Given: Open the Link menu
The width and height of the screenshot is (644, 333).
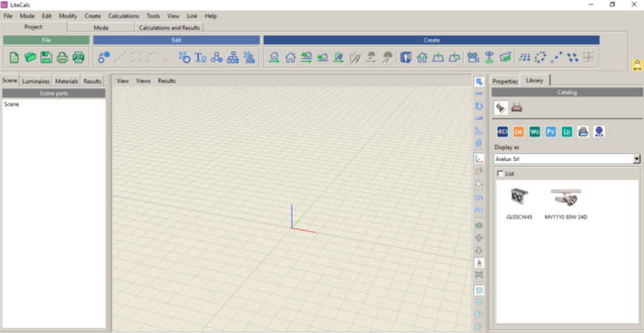Looking at the screenshot, I should [x=192, y=16].
